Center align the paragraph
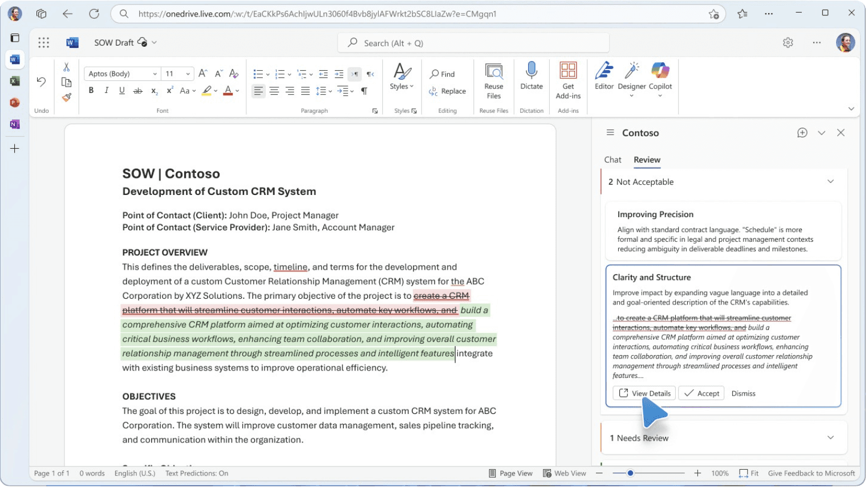868x488 pixels. [x=274, y=91]
